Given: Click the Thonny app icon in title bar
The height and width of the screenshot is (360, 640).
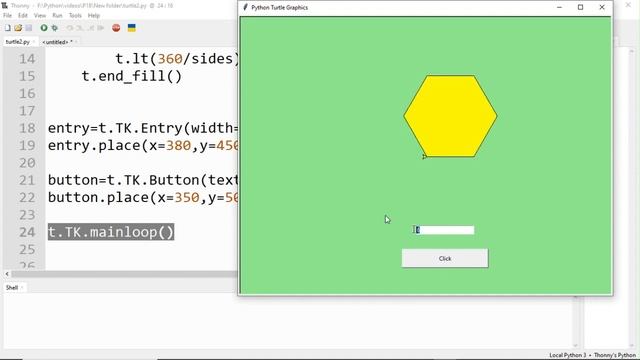Looking at the screenshot, I should [4, 6].
